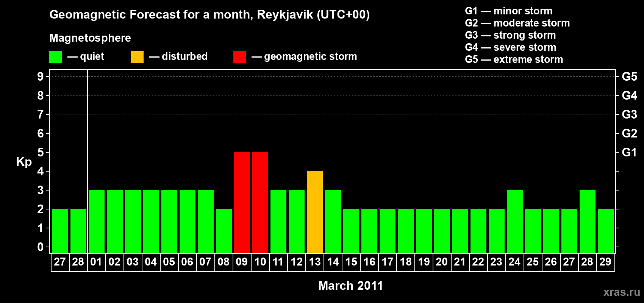644x303 pixels.
Task: Click the date label 20
Action: [x=442, y=262]
